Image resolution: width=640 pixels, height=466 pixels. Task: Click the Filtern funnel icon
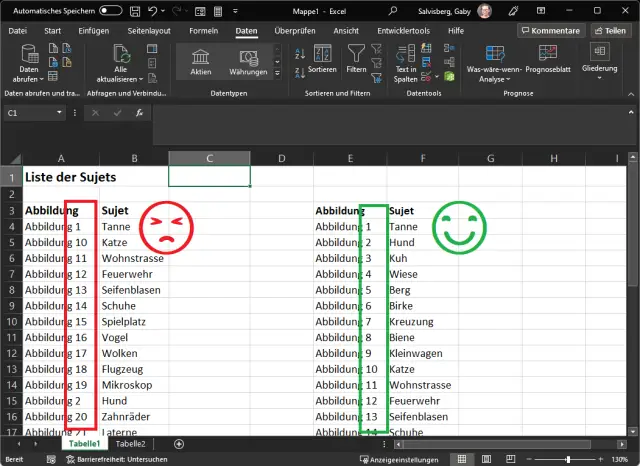[356, 59]
